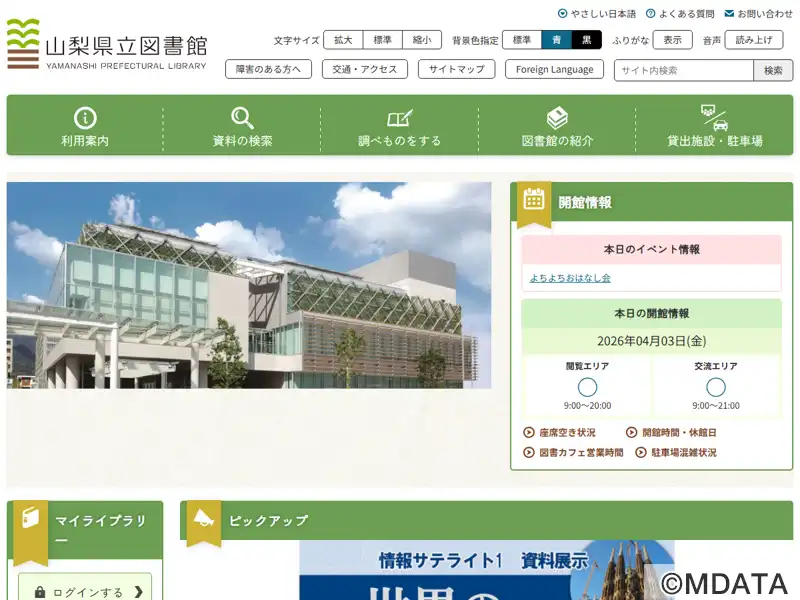800x600 pixels.
Task: Open the 開館時間・休館日 arrow link
Action: coord(671,433)
